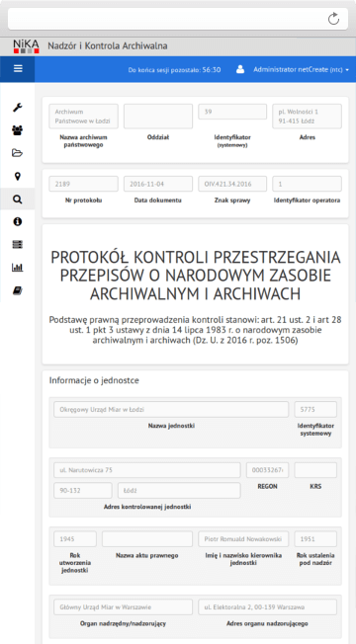This screenshot has height=644, width=356.
Task: Open the info circle sidebar icon
Action: point(17,222)
